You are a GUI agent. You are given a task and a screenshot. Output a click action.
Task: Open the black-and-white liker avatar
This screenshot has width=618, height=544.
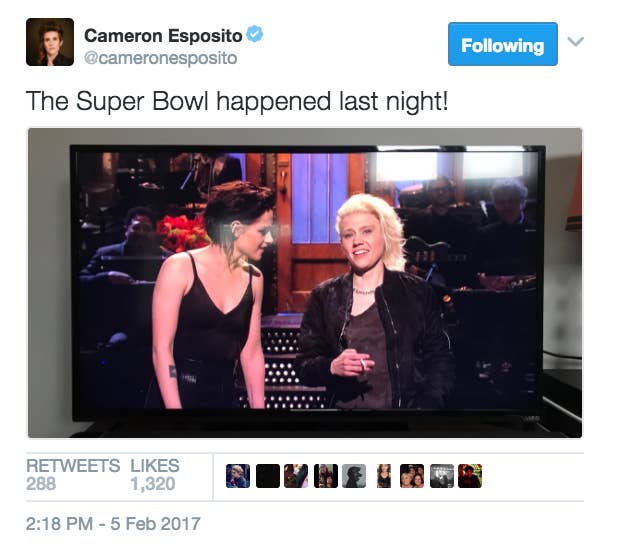coord(442,476)
